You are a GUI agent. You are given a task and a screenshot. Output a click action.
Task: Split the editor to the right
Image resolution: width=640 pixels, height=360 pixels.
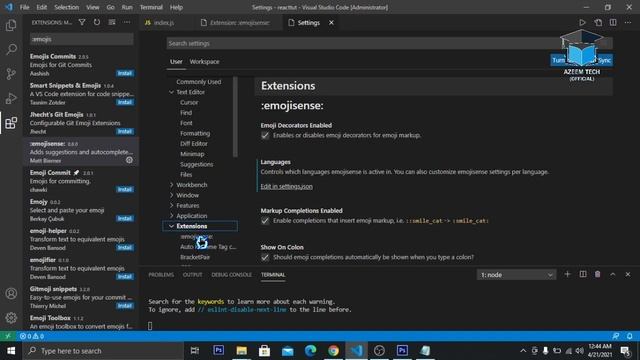pos(613,22)
